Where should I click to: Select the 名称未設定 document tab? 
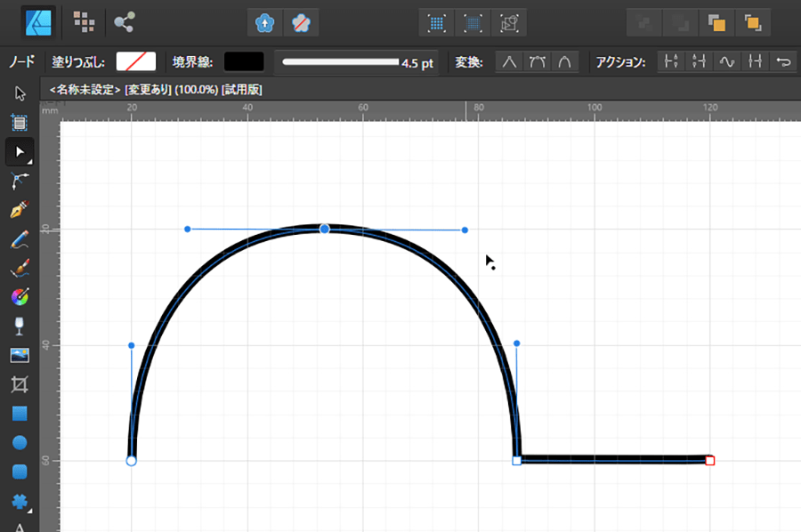155,90
